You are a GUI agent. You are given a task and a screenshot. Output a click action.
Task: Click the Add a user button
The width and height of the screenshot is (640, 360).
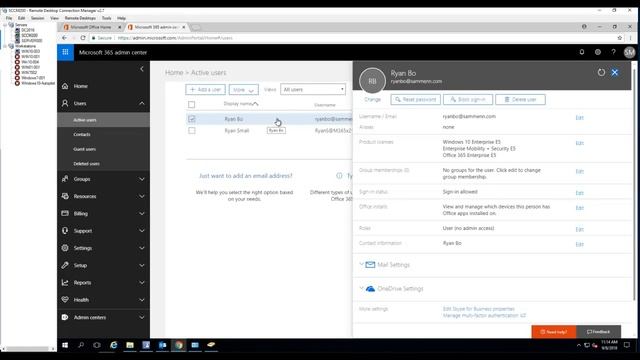tap(205, 89)
